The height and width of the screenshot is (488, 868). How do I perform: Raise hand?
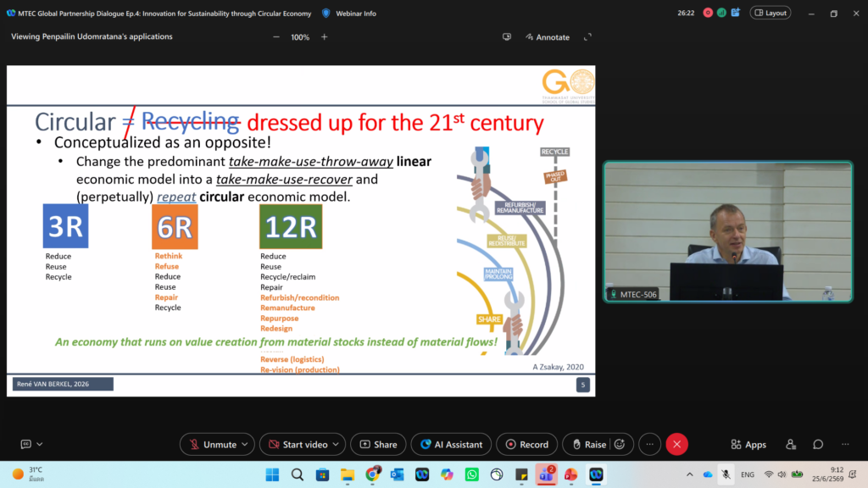(x=589, y=444)
